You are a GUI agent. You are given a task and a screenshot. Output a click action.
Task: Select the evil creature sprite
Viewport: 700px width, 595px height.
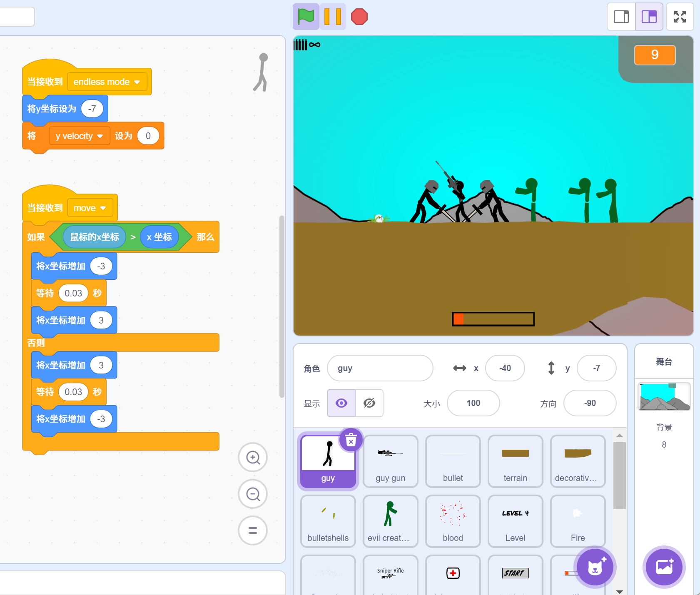tap(390, 521)
